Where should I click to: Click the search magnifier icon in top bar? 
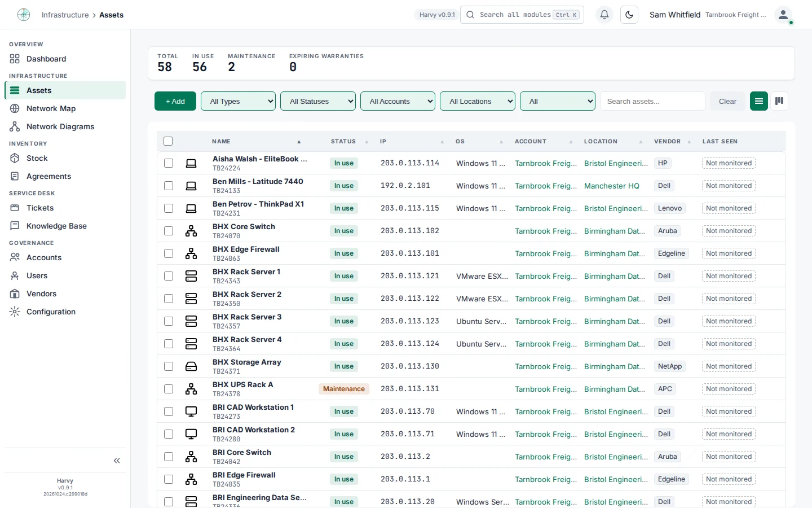click(x=470, y=15)
